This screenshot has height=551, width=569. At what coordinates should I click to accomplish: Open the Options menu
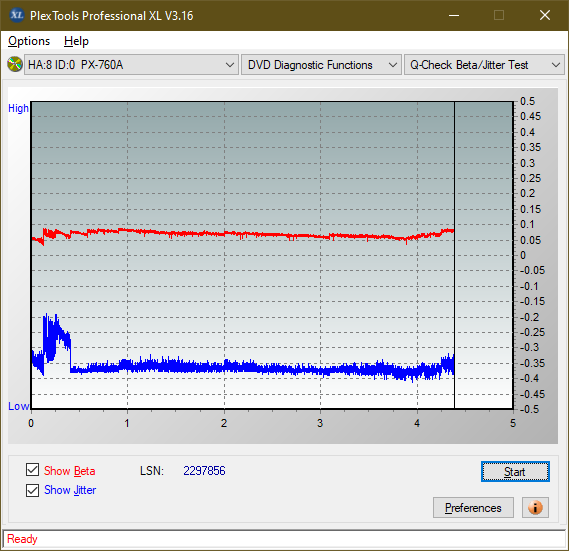coord(29,41)
